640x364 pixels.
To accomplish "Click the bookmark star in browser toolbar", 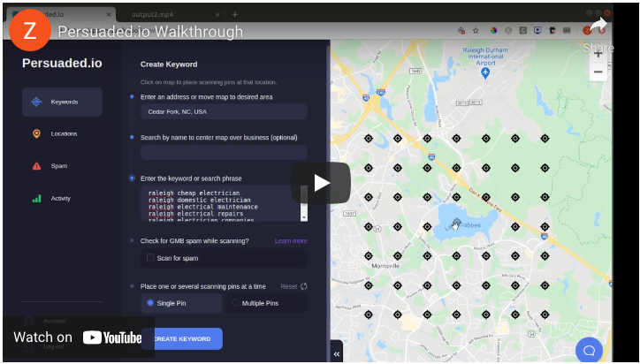I will pyautogui.click(x=476, y=30).
